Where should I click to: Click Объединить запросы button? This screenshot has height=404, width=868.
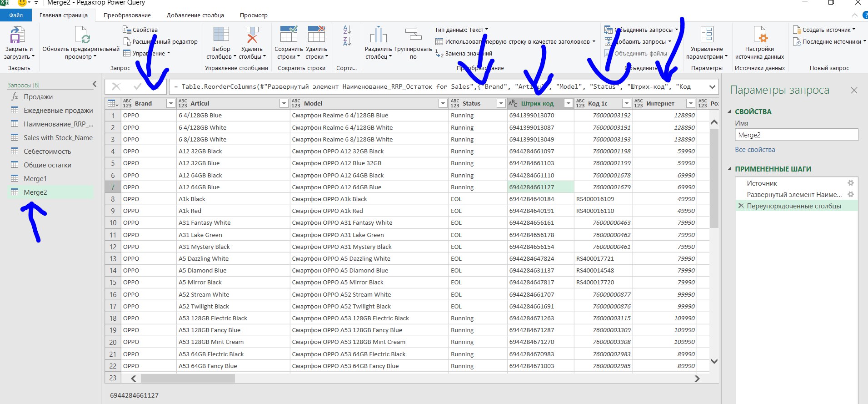tap(641, 30)
